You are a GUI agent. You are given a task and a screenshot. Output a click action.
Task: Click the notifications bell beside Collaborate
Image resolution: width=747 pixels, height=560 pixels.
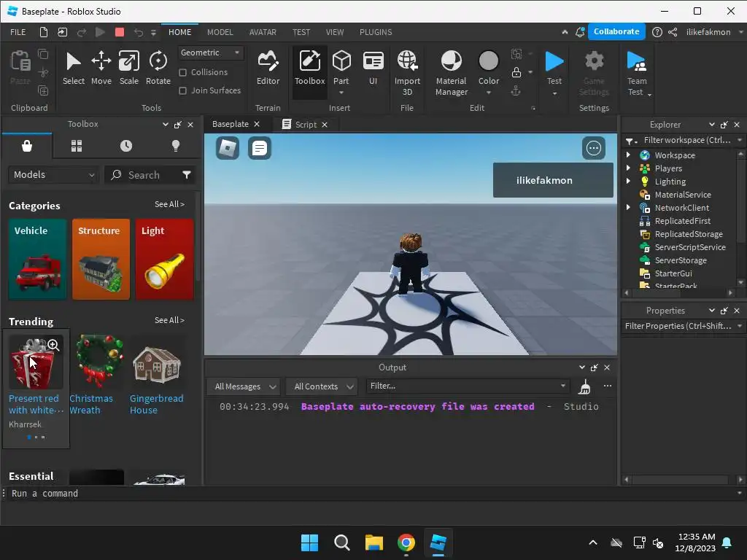(x=580, y=32)
